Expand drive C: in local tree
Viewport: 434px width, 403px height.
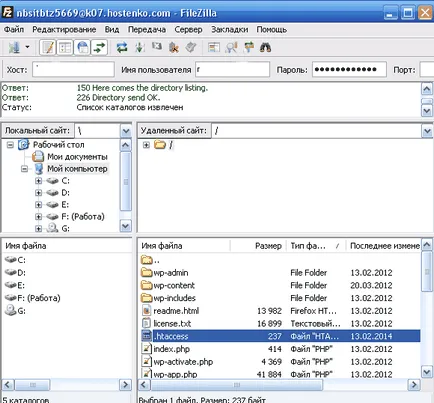click(39, 181)
